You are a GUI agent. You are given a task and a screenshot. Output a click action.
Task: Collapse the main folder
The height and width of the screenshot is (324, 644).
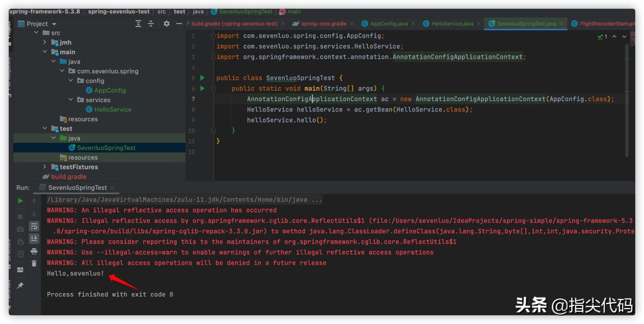(45, 52)
